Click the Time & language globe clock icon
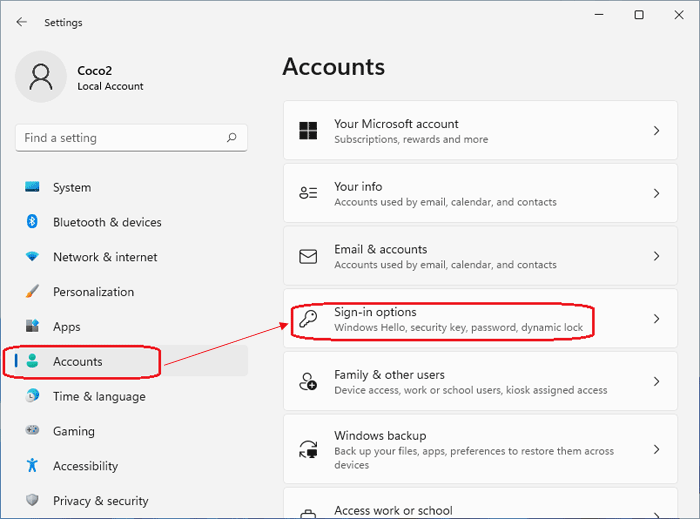The image size is (700, 519). tap(32, 395)
